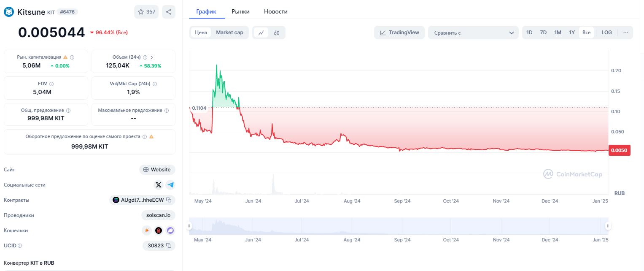This screenshot has height=271, width=644.
Task: Click the Kitsune fox logo icon
Action: pos(9,12)
